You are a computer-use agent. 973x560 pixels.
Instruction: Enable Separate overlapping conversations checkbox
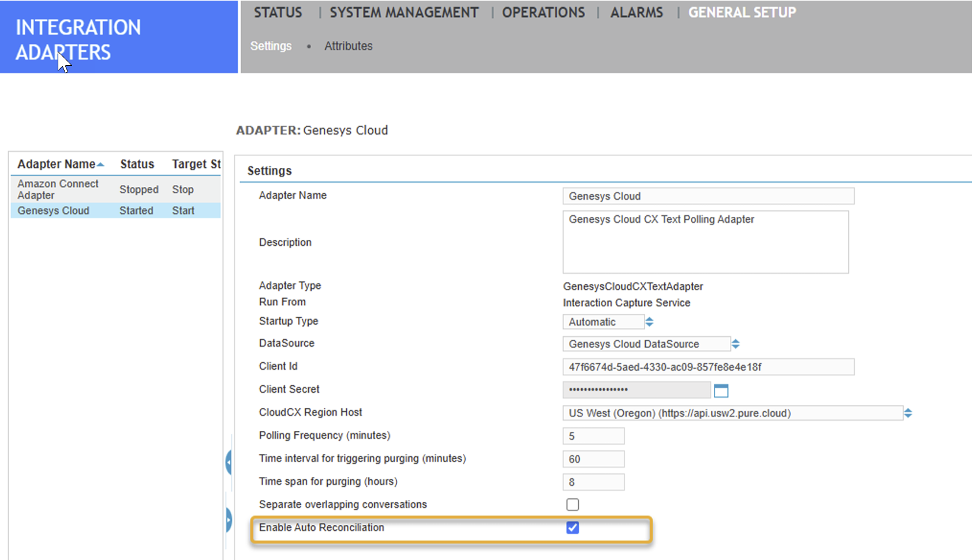[x=572, y=505]
